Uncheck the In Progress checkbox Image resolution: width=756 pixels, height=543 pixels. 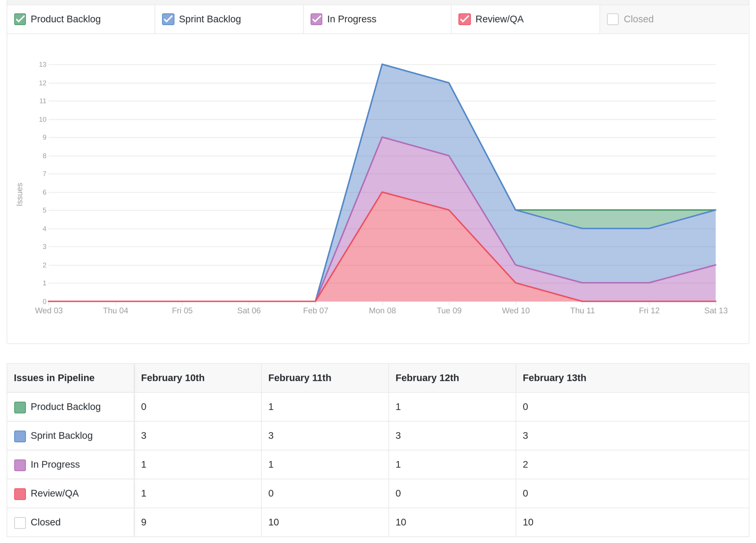click(x=316, y=19)
